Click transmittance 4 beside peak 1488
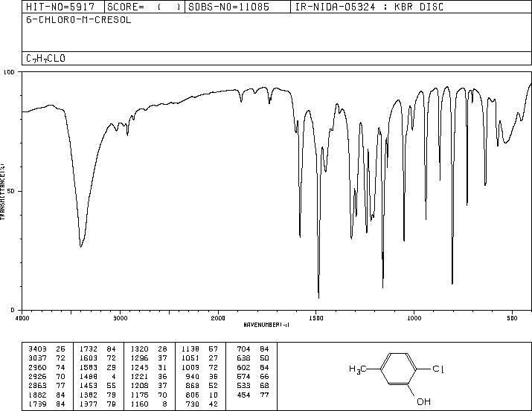The height and width of the screenshot is (411, 532). pyautogui.click(x=114, y=376)
